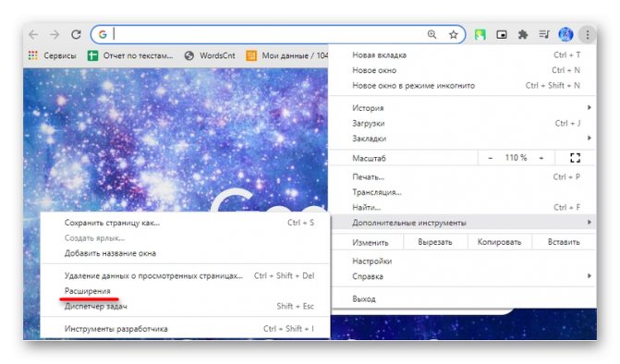Select Найти... menu item

tap(463, 207)
